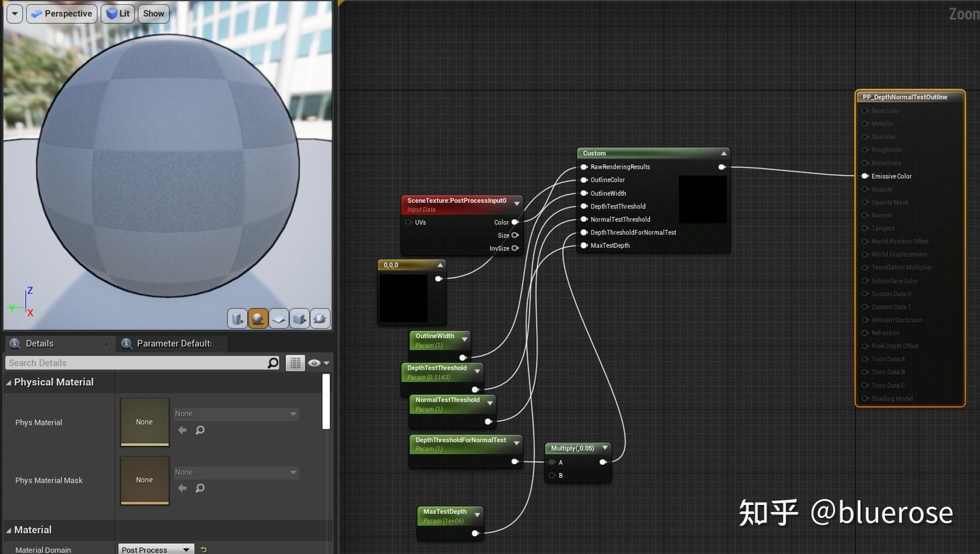Click the magnifier icon in Search Details
Image resolution: width=980 pixels, height=554 pixels.
272,363
